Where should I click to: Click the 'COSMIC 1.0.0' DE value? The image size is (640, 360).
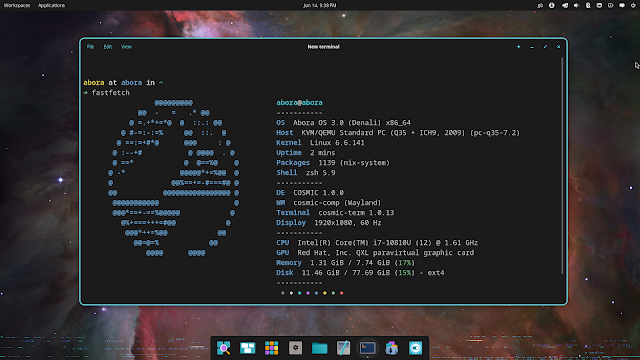pos(318,193)
